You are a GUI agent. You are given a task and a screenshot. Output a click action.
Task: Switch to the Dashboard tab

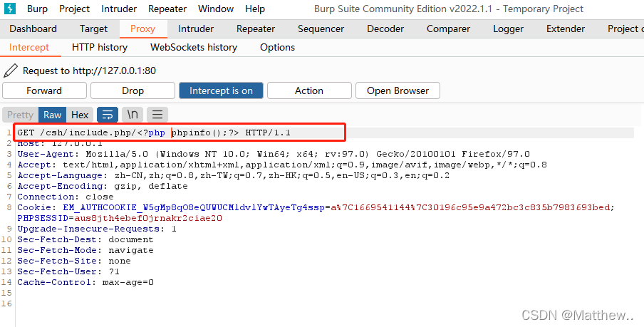(x=33, y=28)
